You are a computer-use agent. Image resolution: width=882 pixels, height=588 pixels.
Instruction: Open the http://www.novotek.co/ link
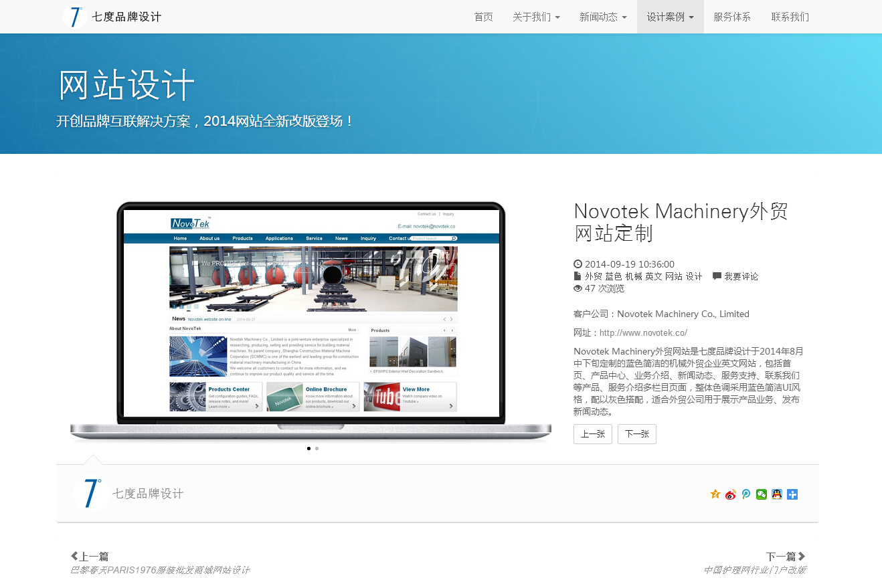coord(643,332)
